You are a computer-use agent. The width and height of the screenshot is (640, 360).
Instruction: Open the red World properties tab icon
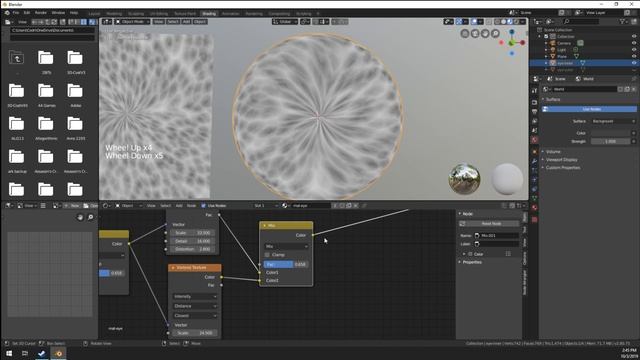(x=534, y=140)
